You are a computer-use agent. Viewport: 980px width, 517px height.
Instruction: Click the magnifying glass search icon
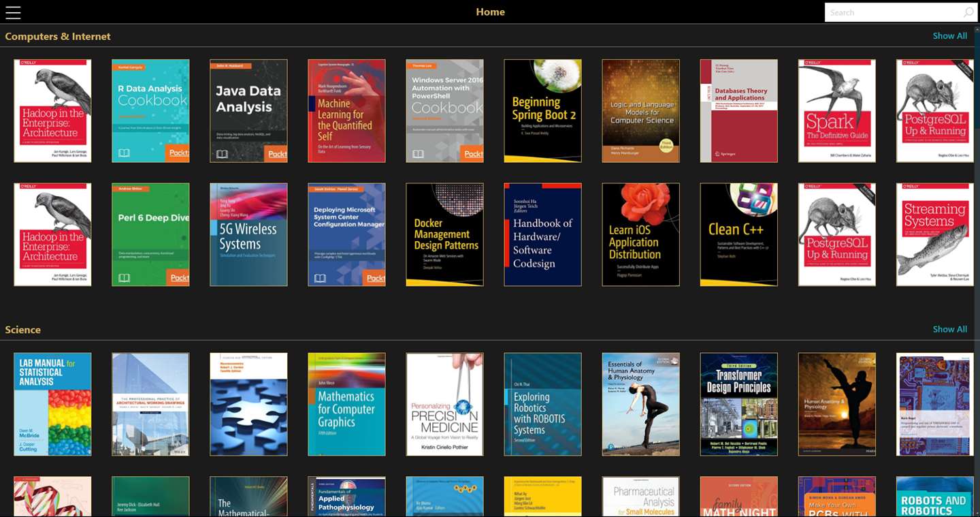click(x=968, y=12)
